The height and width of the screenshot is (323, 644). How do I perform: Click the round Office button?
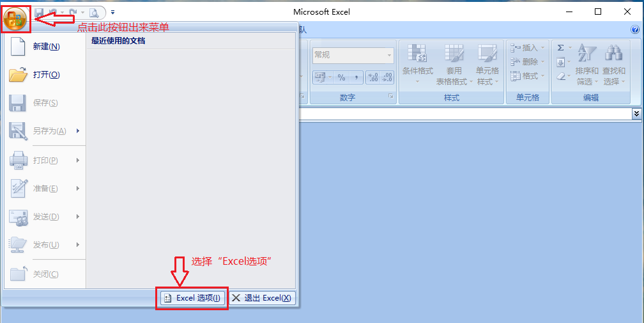15,19
